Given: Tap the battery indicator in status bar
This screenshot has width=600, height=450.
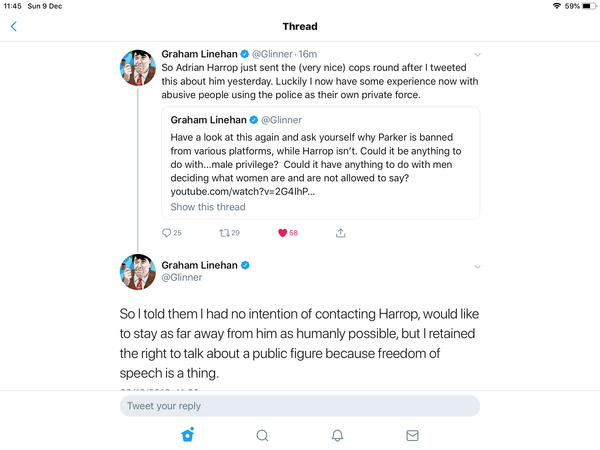Looking at the screenshot, I should (584, 6).
